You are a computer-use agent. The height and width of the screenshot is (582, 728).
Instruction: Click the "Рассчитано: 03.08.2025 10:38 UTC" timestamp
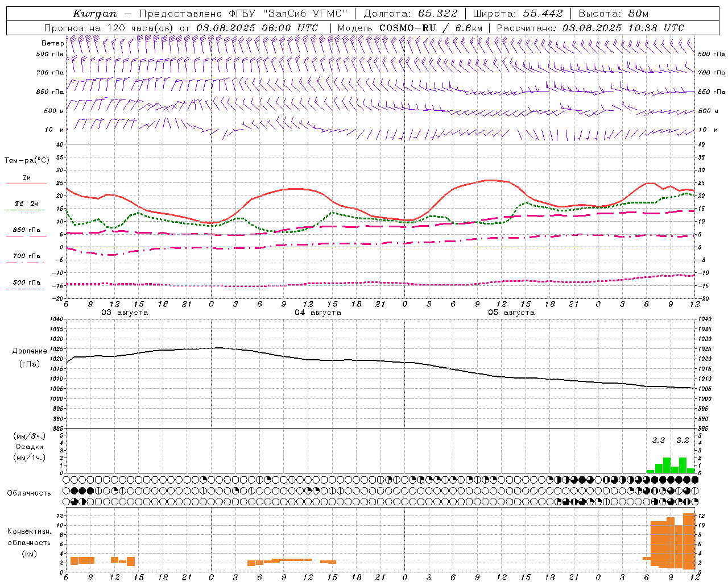590,28
